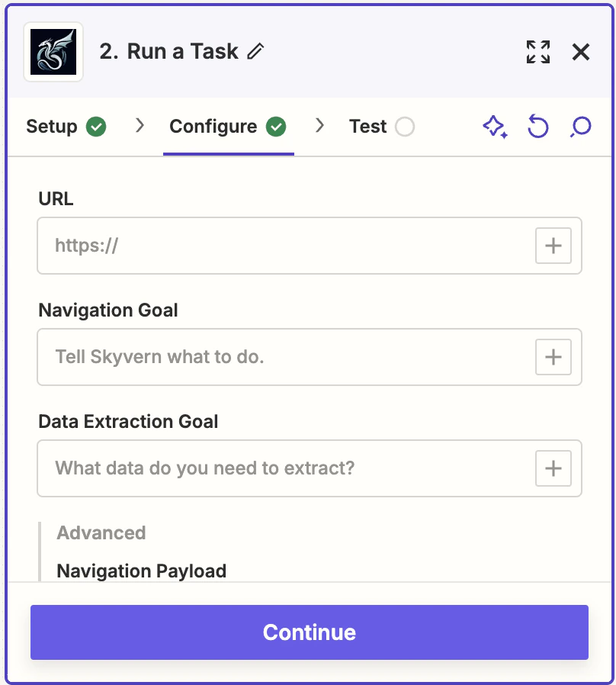Image resolution: width=616 pixels, height=685 pixels.
Task: Click the pencil icon to rename the step
Action: tap(256, 51)
